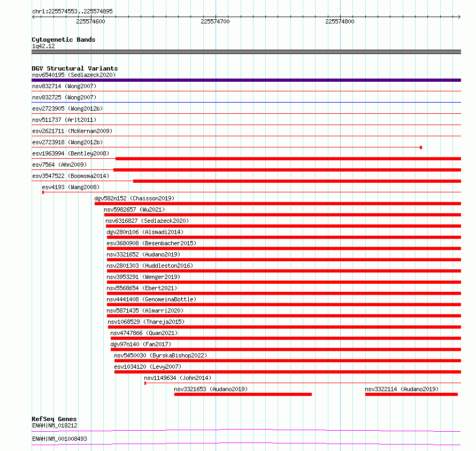This screenshot has width=476, height=451.
Task: Open variant esv2621711 (McKernan2009)
Action: [72, 131]
